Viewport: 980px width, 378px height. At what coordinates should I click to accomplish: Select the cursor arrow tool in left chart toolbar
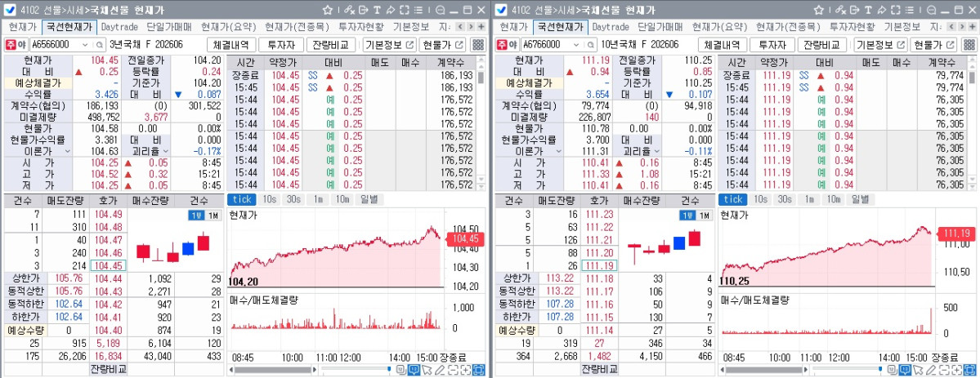point(427,370)
